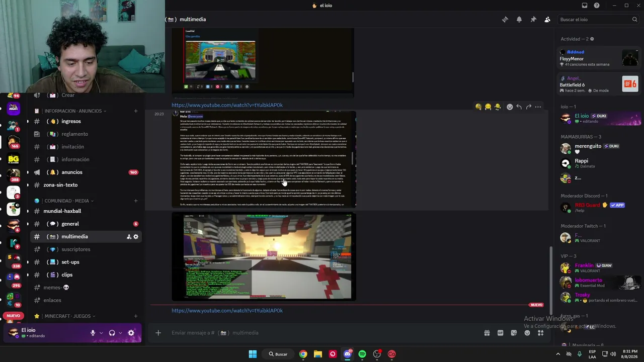Search in el ioio server
Screen dimensions: 644x362
coord(599,20)
